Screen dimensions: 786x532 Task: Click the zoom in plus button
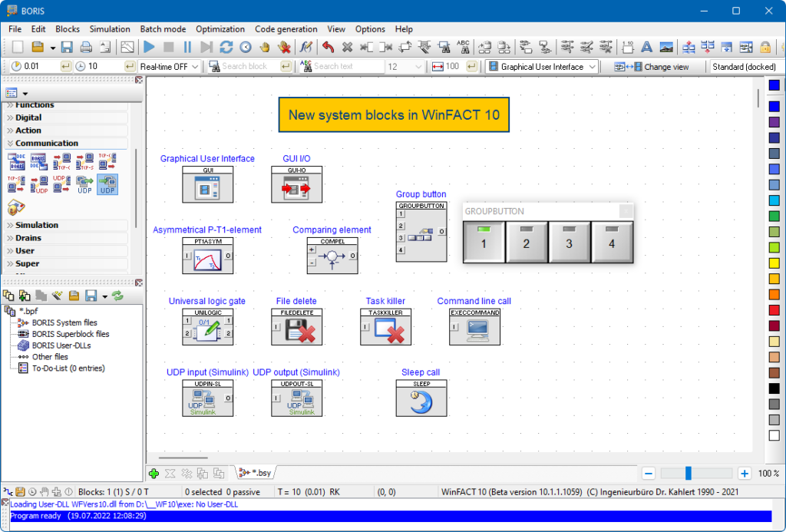[x=745, y=474]
